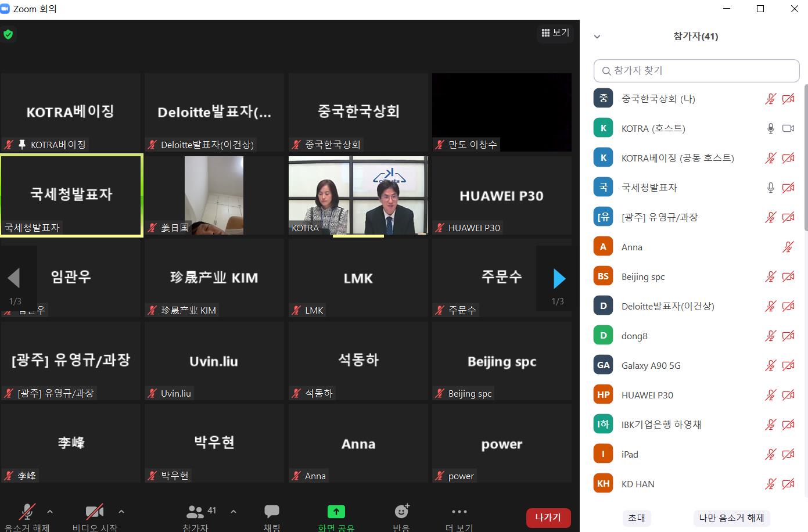Viewport: 808px width, 532px height.
Task: Click muted mic icon for Beijing spc in list
Action: click(770, 276)
